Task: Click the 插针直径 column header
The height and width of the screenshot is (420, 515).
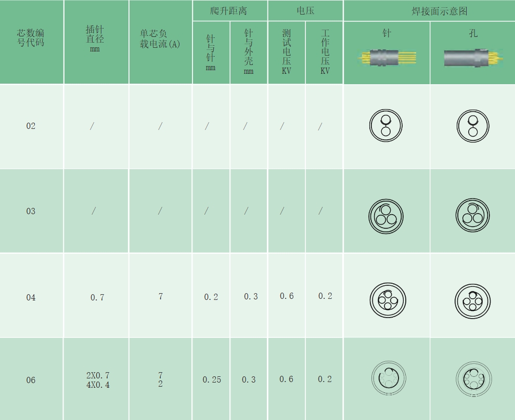Action: point(95,38)
